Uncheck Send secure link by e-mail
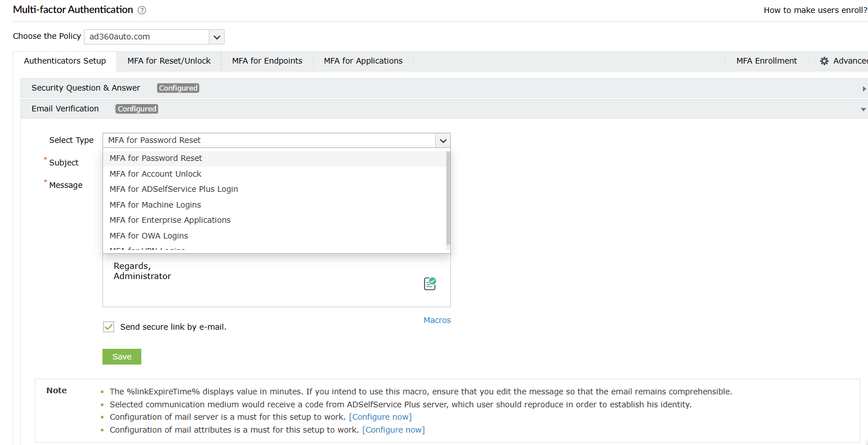The height and width of the screenshot is (445, 868). pyautogui.click(x=108, y=327)
